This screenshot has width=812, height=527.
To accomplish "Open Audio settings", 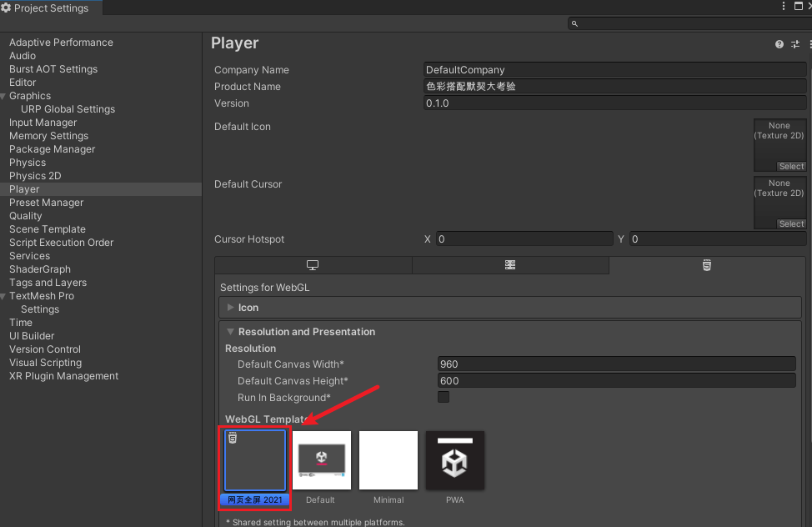I will [23, 56].
